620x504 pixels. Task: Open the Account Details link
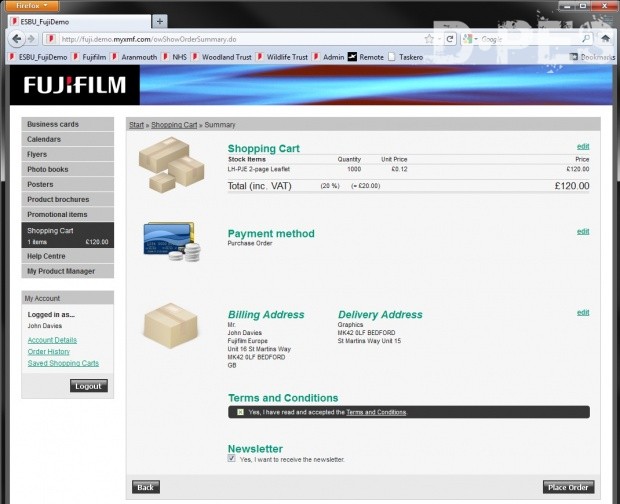pyautogui.click(x=52, y=340)
